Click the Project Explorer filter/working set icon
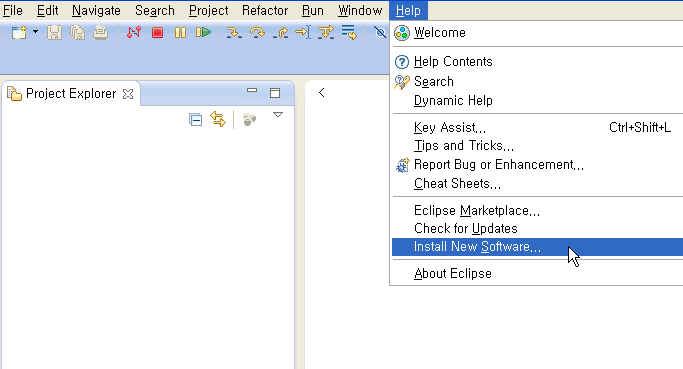 (x=249, y=120)
